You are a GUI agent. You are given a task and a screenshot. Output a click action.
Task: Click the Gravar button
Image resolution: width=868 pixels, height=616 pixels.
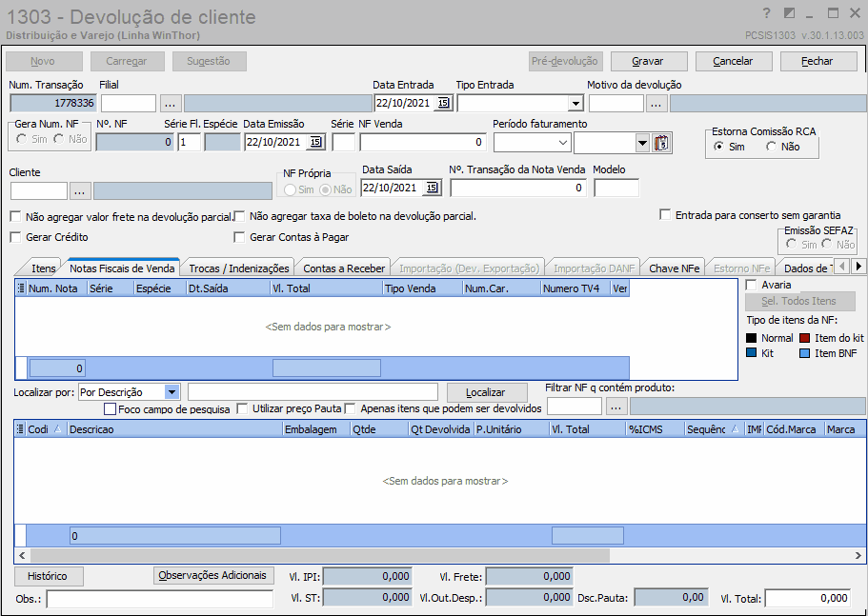[x=649, y=61]
